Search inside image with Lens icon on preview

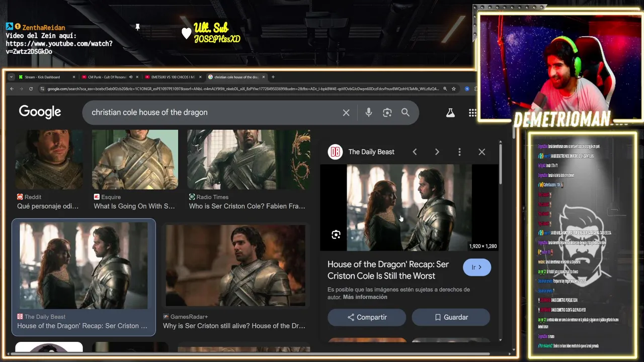[x=336, y=235]
